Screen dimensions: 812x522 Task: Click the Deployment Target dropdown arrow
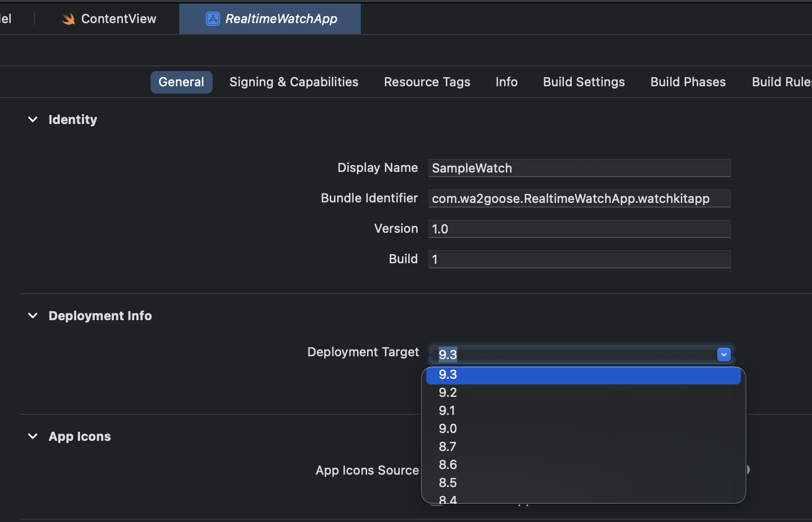pyautogui.click(x=724, y=355)
